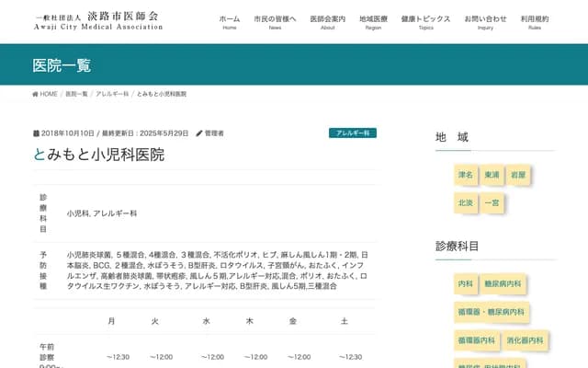Open the 医師会案内 About menu
Viewport: 588px width, 368px height.
[327, 22]
